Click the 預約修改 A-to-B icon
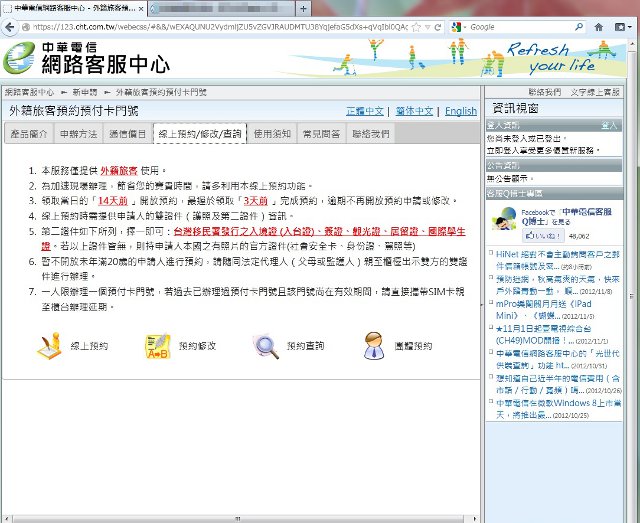The width and height of the screenshot is (640, 523). [156, 346]
